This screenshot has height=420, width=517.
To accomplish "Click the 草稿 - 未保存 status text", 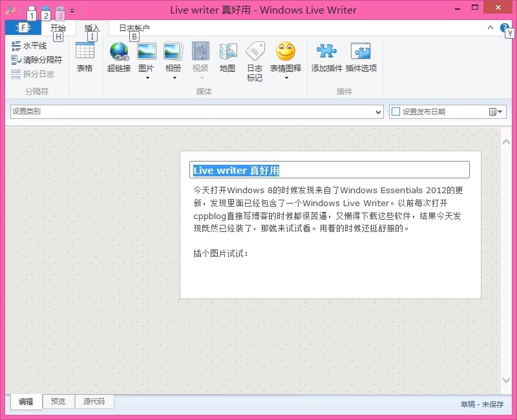I will pyautogui.click(x=482, y=404).
